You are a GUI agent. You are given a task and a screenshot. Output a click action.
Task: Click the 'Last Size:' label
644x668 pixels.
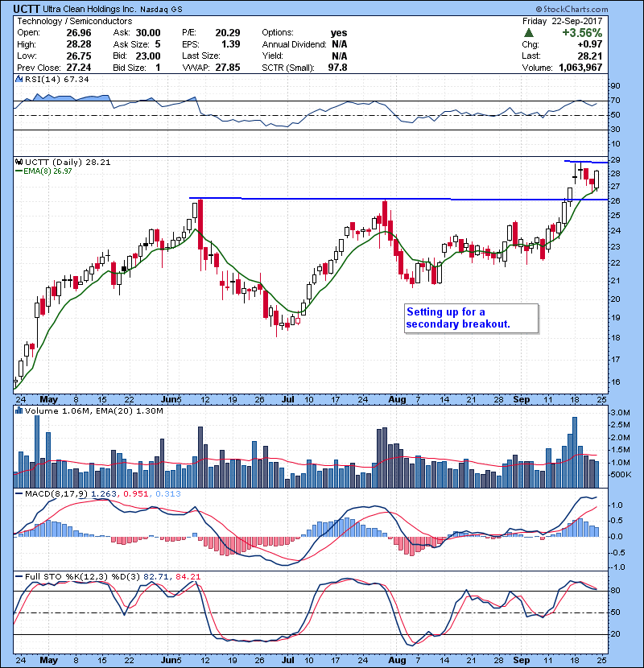(200, 56)
